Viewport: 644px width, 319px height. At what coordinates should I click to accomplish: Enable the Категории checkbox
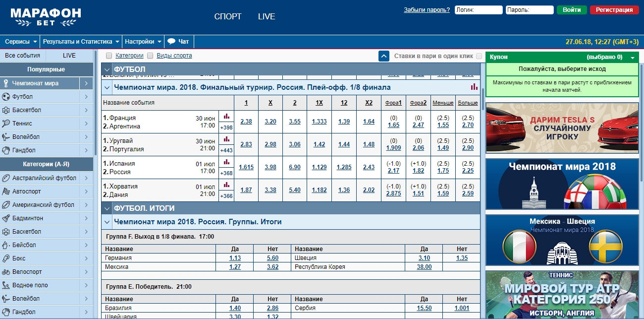pos(109,56)
